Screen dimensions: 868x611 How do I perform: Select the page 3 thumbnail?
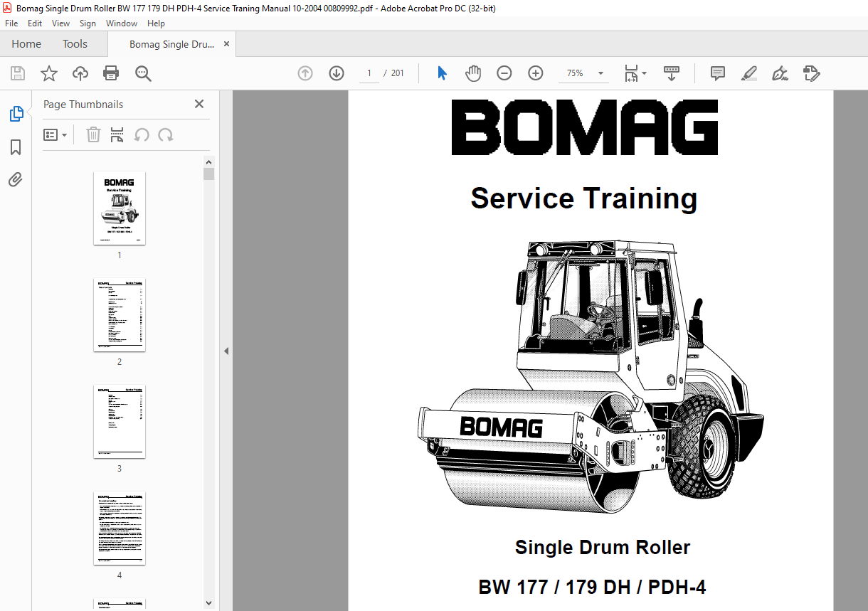click(x=120, y=422)
